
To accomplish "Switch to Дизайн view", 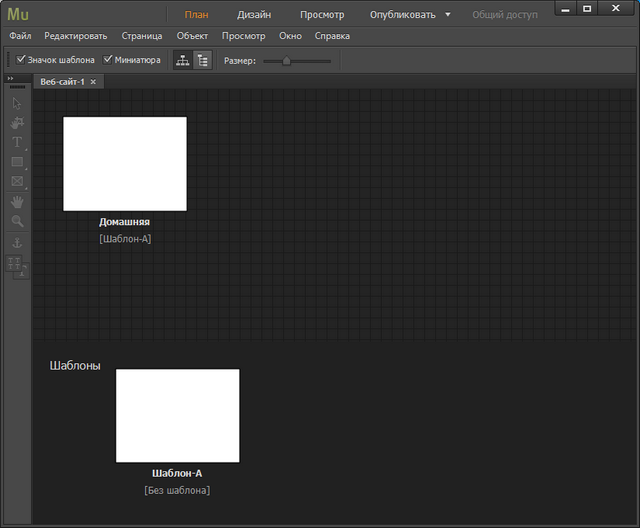I will pyautogui.click(x=254, y=15).
